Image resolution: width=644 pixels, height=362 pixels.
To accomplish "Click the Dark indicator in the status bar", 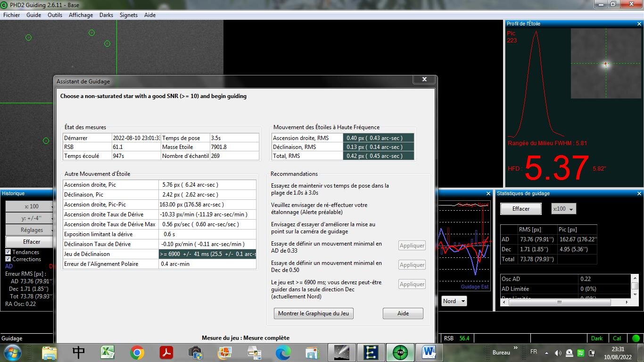I will [x=597, y=338].
